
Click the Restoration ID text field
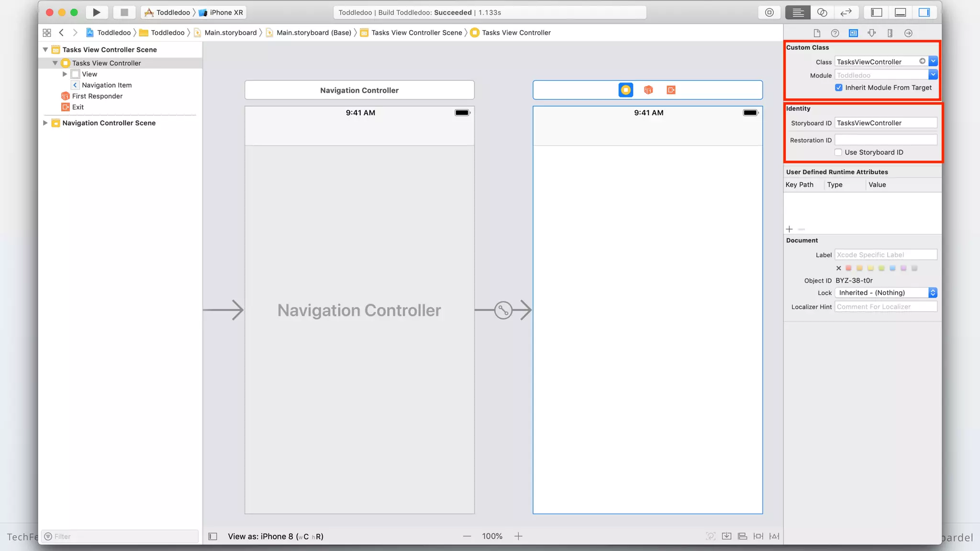tap(885, 140)
